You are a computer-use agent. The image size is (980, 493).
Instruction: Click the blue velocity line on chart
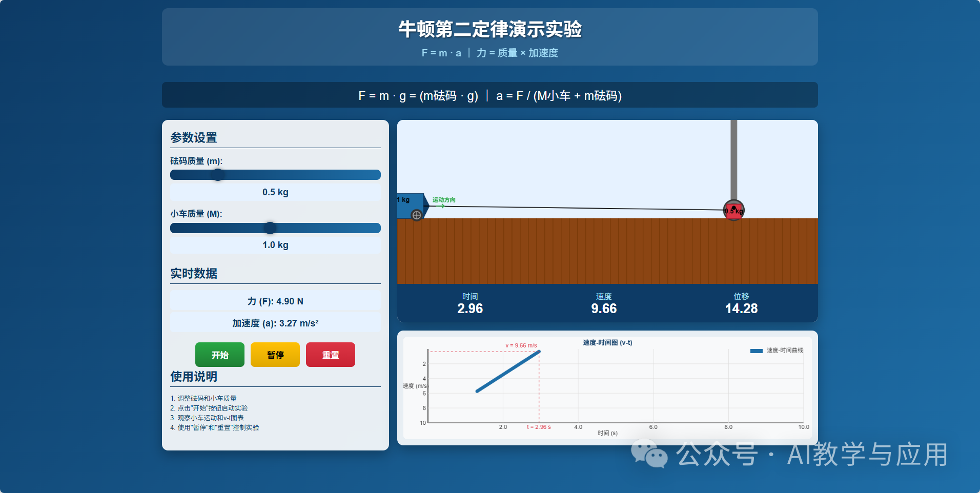coord(507,372)
